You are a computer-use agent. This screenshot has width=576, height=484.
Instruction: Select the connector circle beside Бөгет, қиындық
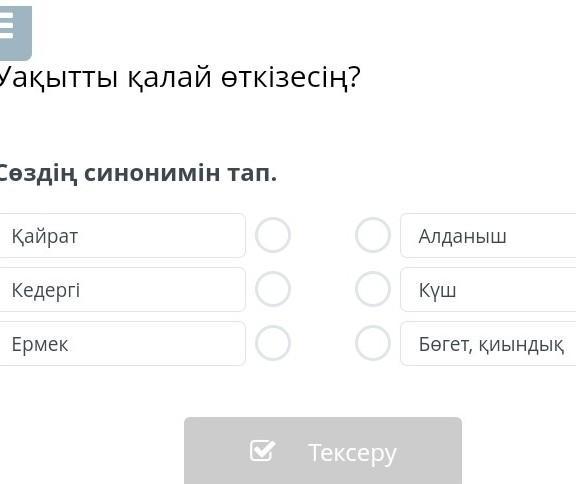tap(372, 343)
